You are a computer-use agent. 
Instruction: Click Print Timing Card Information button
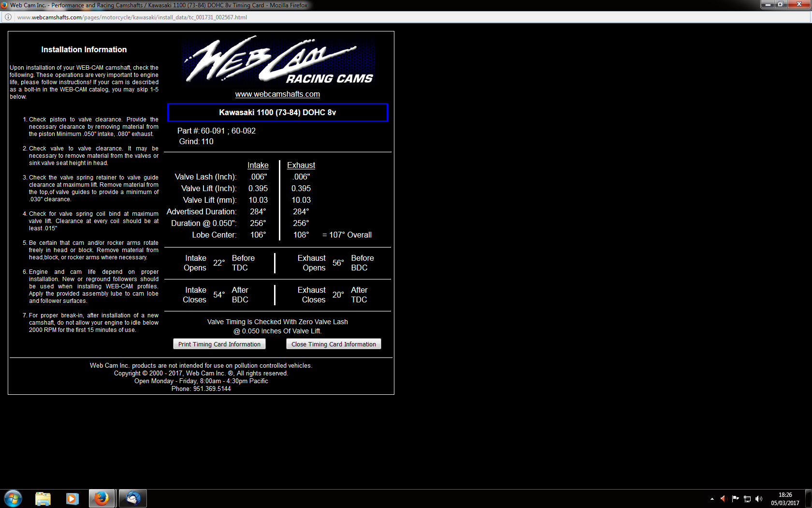219,344
